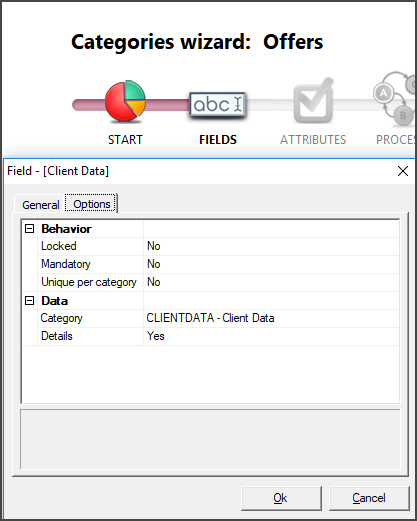
Task: Switch to the General tab
Action: coord(41,205)
